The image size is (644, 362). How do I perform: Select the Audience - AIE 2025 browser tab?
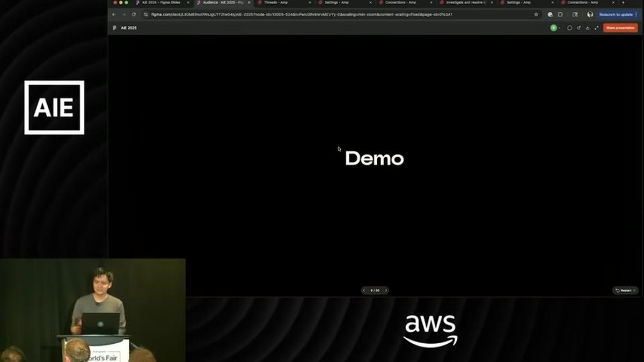tap(223, 3)
